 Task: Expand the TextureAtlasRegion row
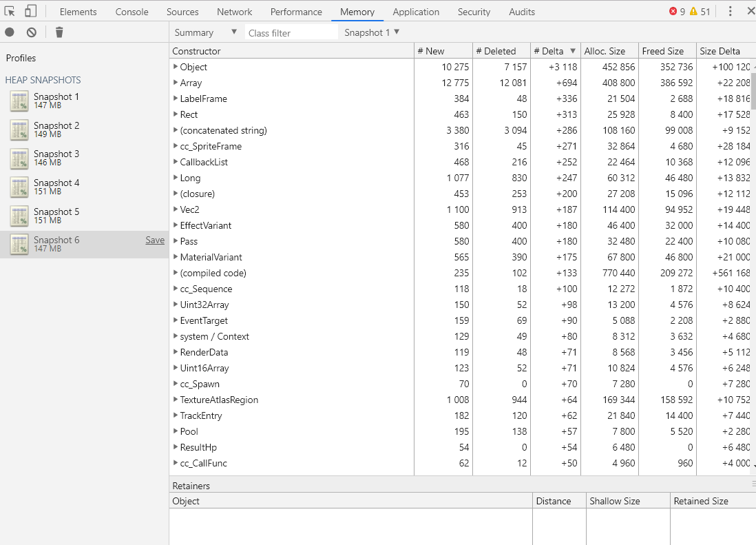pyautogui.click(x=176, y=400)
